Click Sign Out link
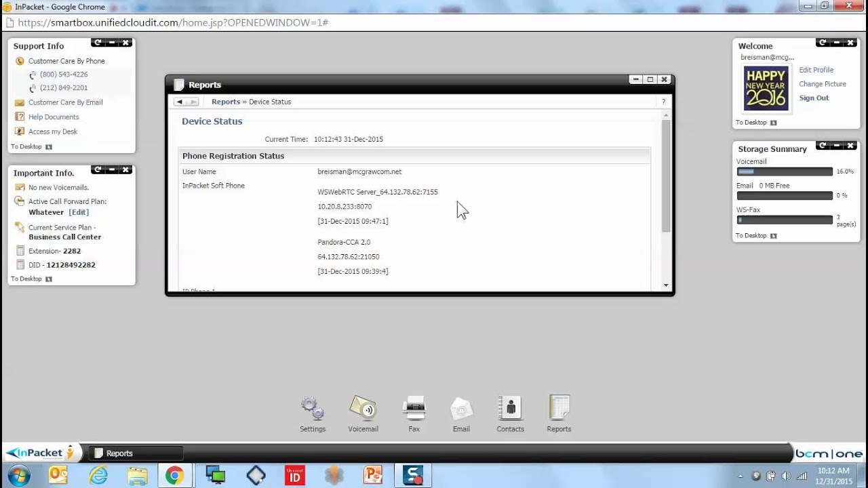The image size is (868, 488). click(814, 98)
